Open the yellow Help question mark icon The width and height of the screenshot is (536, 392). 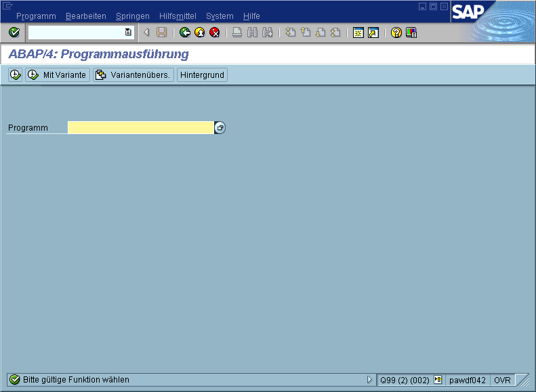pyautogui.click(x=396, y=32)
